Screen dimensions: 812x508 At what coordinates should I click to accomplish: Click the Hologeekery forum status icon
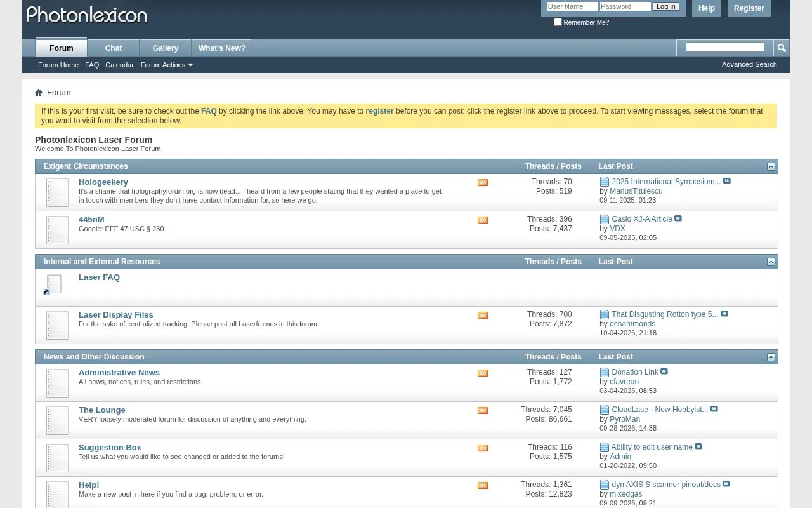click(57, 192)
